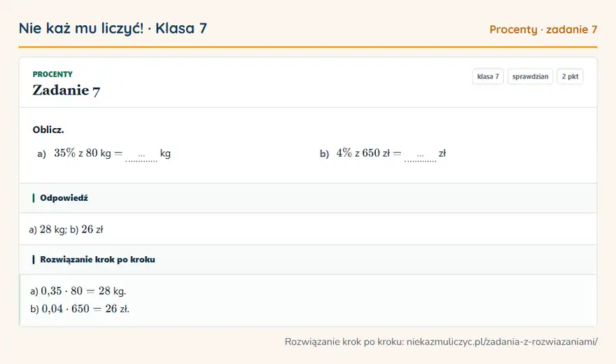Viewport: 616px width, 364px height.
Task: Click the 'klasa 7' tag
Action: [488, 76]
